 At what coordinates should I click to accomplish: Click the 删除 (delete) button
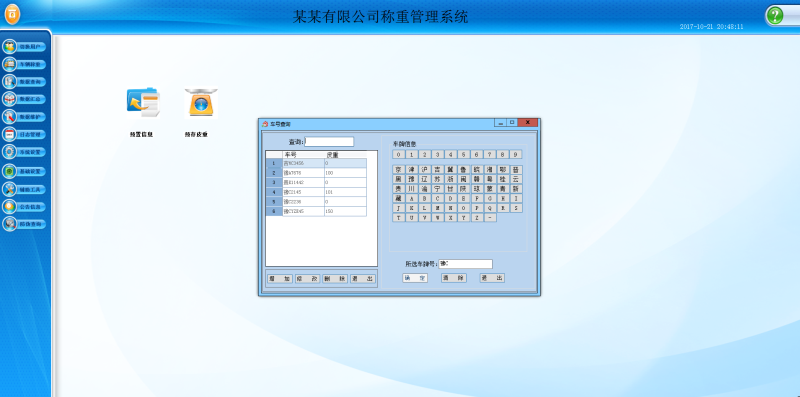[335, 279]
